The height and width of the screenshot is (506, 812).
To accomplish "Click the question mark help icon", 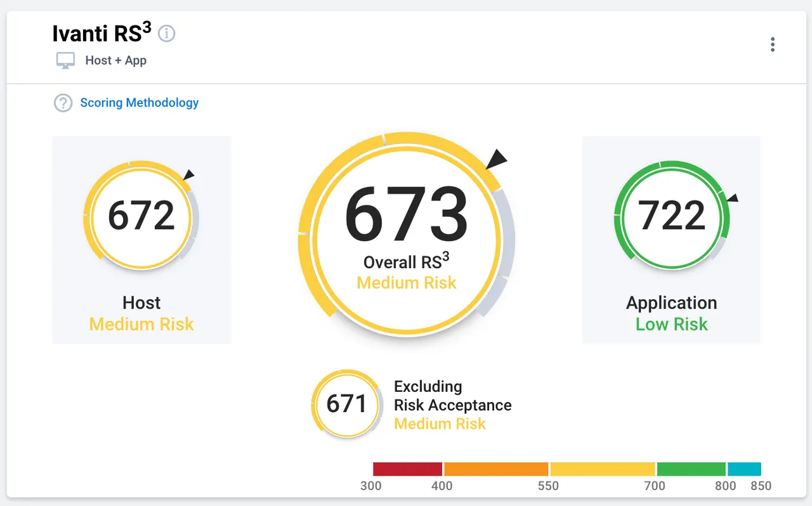I will [x=63, y=103].
